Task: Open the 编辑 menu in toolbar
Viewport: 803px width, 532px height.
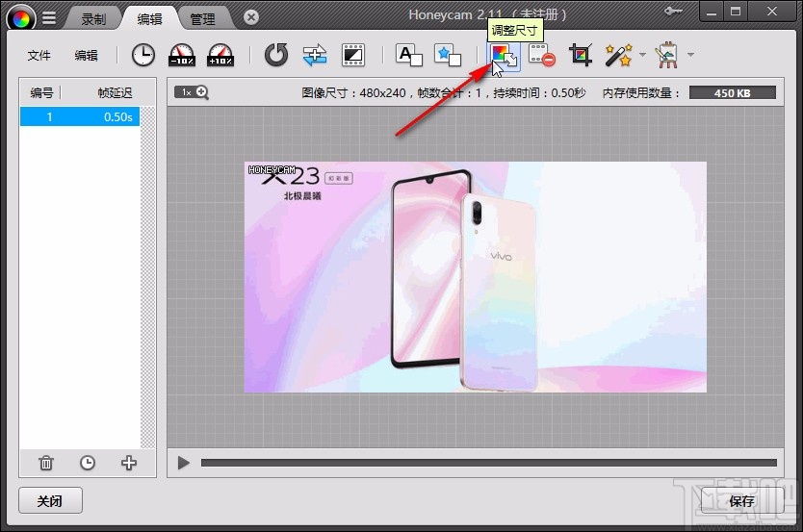Action: pyautogui.click(x=86, y=55)
